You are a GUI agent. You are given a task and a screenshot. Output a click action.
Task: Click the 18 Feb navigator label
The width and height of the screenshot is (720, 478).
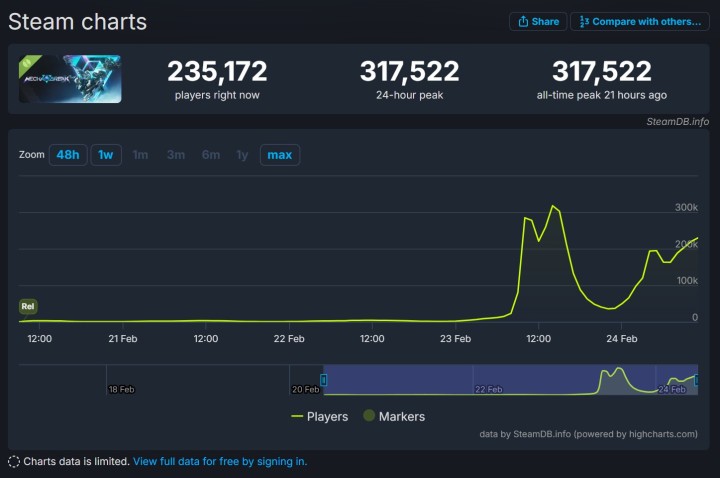[122, 389]
